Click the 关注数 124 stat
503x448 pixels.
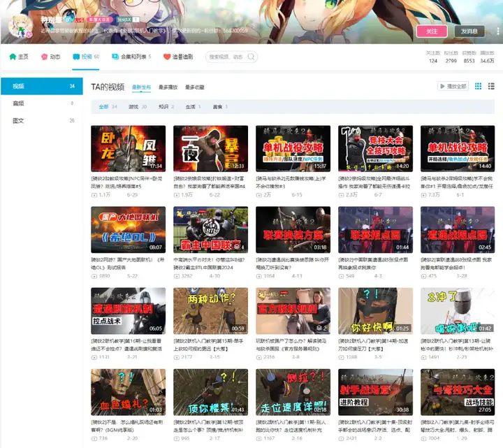click(x=433, y=57)
